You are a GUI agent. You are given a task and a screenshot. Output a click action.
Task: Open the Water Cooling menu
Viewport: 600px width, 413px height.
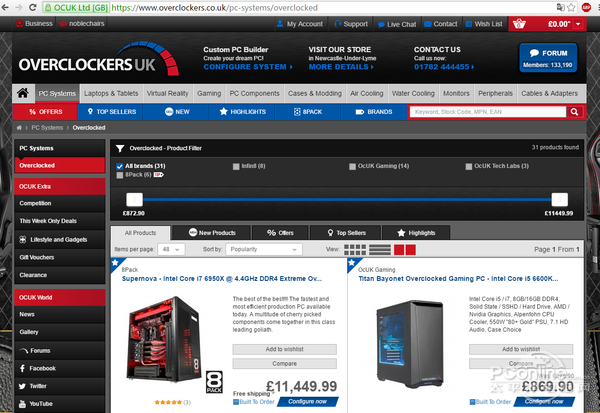point(413,93)
